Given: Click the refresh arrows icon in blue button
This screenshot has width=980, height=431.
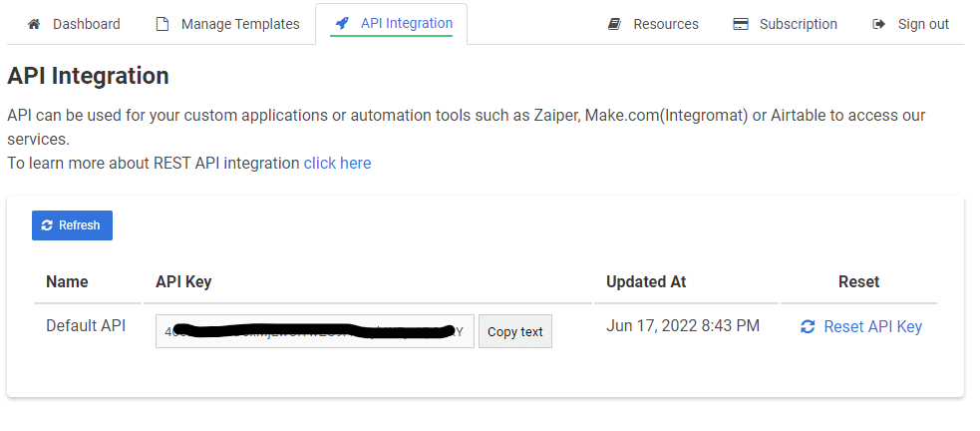Looking at the screenshot, I should click(47, 225).
